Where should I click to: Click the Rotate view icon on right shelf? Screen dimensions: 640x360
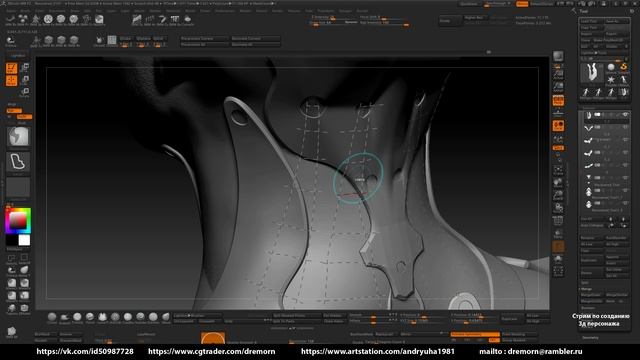point(558,208)
